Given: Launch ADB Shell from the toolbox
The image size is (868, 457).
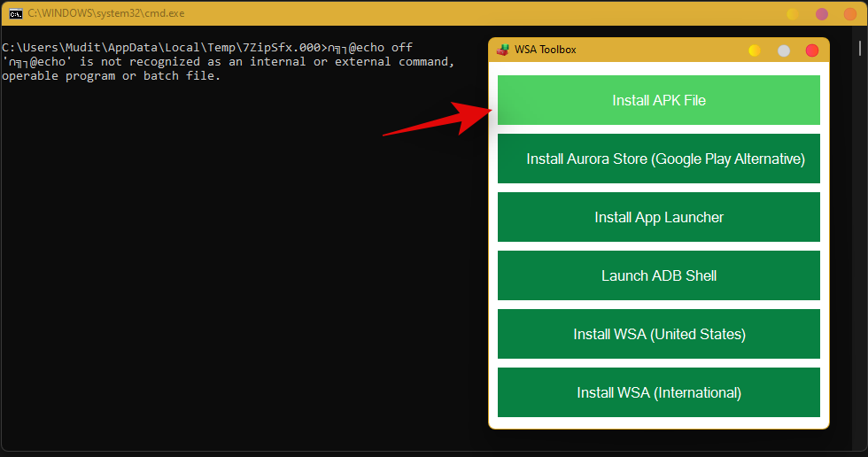Looking at the screenshot, I should (x=658, y=275).
